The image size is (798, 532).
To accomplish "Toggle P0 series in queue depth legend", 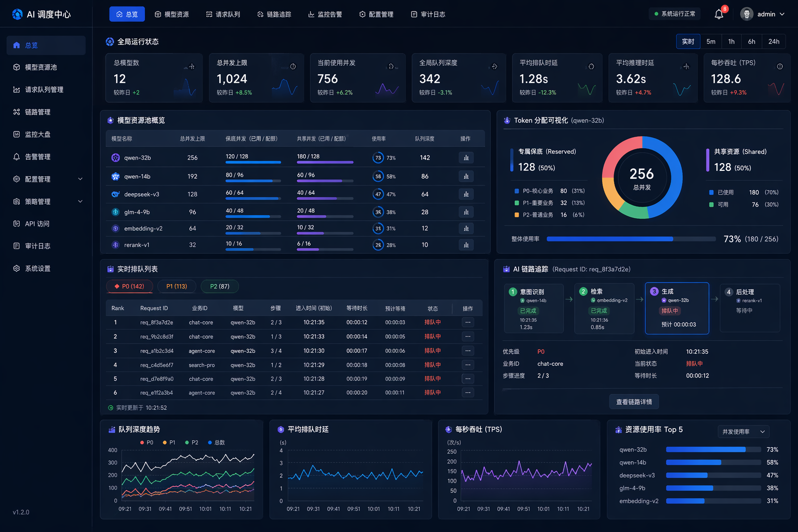I will pos(147,443).
